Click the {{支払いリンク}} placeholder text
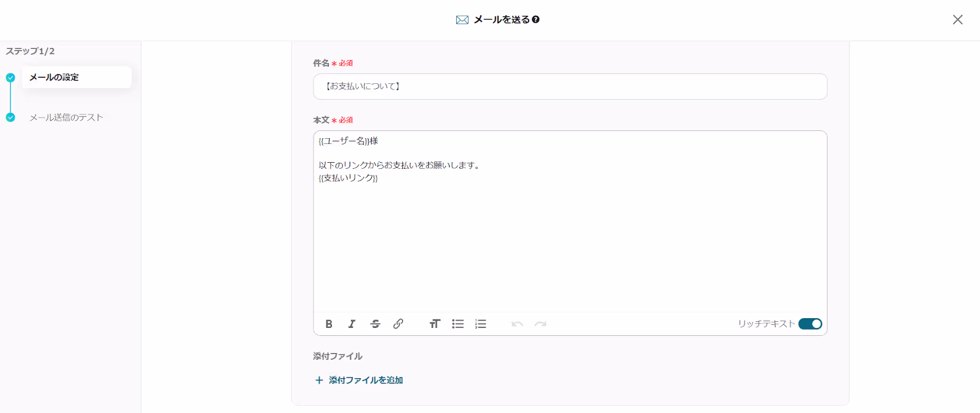 [349, 178]
